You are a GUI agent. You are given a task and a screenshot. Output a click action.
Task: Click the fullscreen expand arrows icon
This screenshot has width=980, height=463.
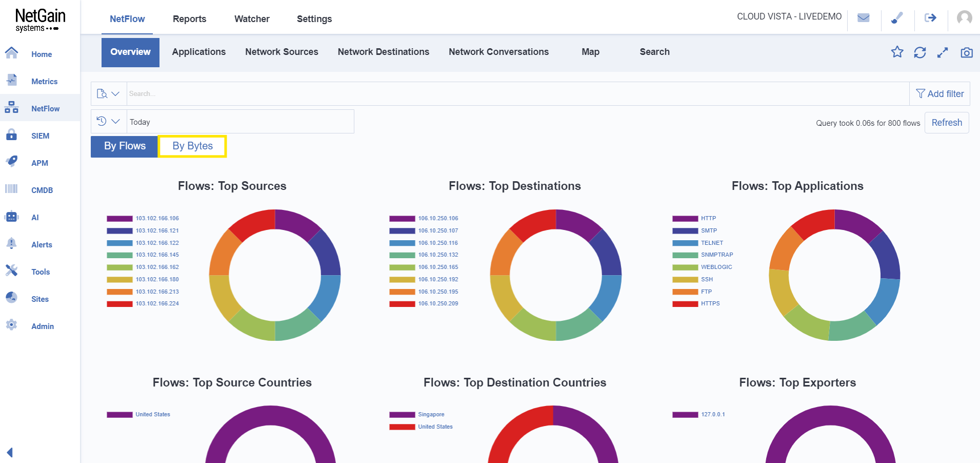943,52
